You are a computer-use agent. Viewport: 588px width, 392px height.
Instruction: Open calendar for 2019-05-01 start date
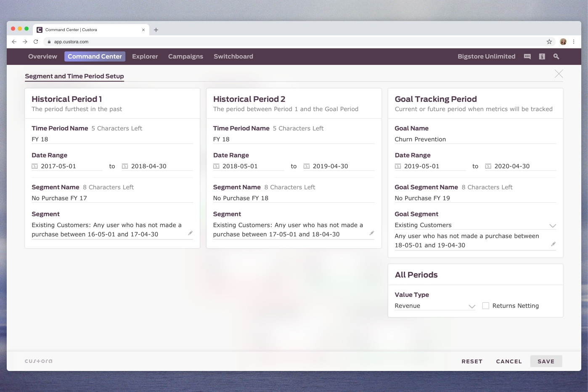398,166
